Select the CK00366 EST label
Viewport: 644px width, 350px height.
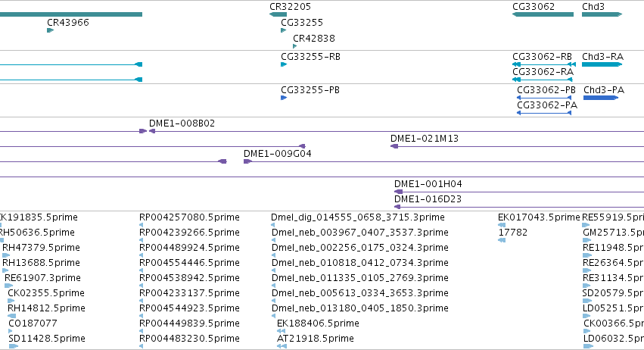click(614, 323)
